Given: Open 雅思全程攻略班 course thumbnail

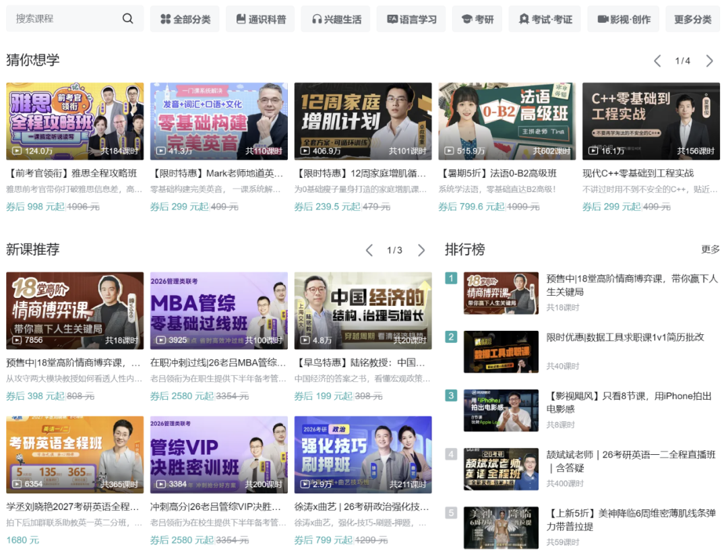Looking at the screenshot, I should click(x=75, y=121).
